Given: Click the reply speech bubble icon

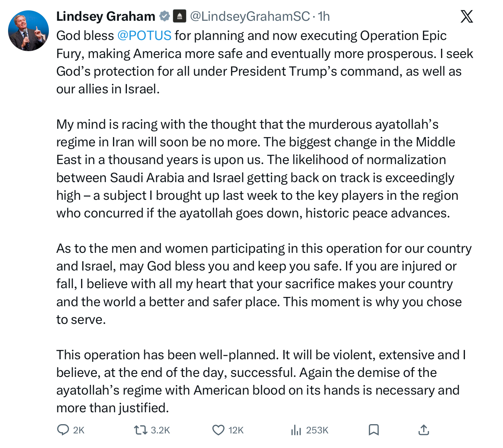Looking at the screenshot, I should click(x=63, y=430).
